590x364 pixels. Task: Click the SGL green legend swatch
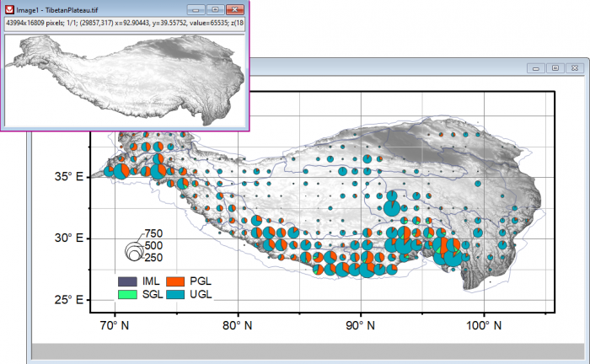pyautogui.click(x=127, y=294)
